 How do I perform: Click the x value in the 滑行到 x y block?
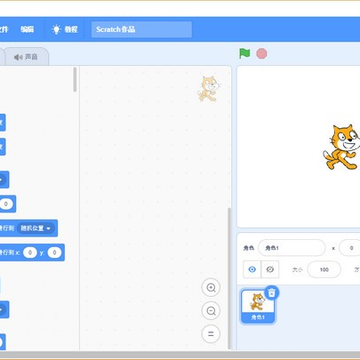pos(30,253)
